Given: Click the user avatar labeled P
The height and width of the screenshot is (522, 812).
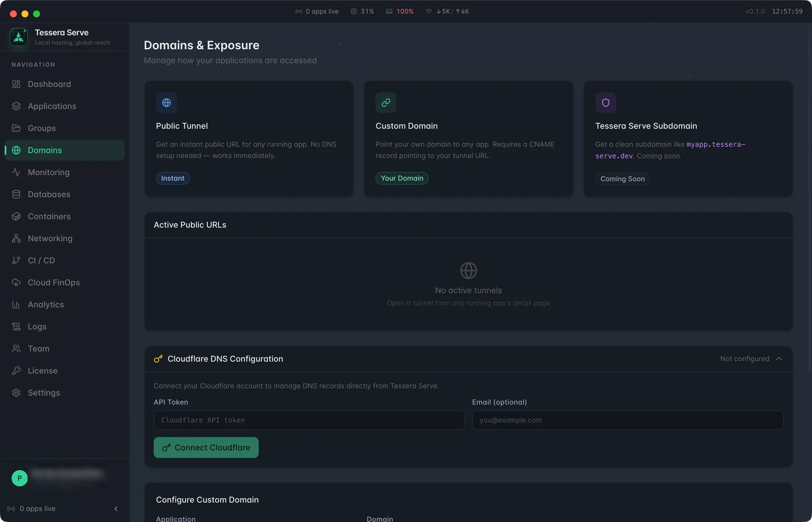Looking at the screenshot, I should 19,478.
